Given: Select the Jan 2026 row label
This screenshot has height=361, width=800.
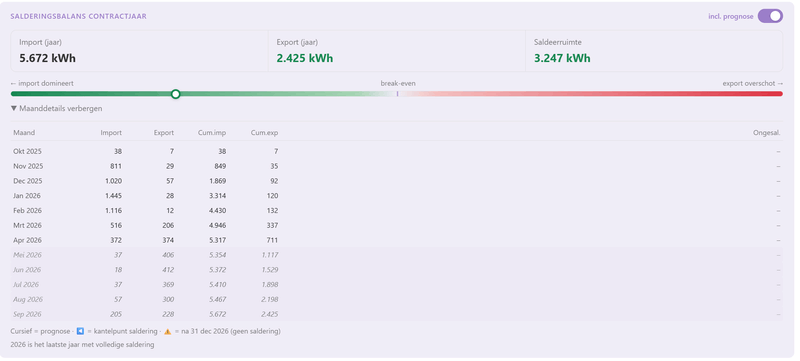Looking at the screenshot, I should (27, 196).
